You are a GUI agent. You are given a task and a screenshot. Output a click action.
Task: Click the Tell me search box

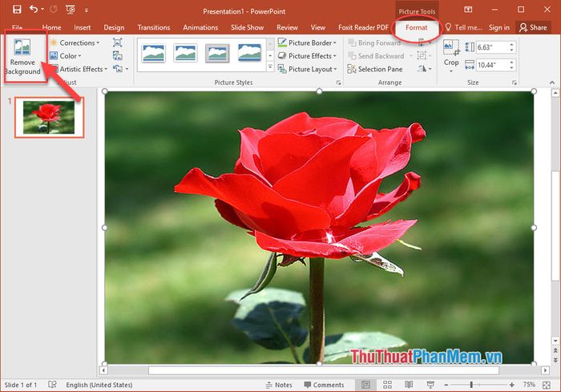click(464, 27)
